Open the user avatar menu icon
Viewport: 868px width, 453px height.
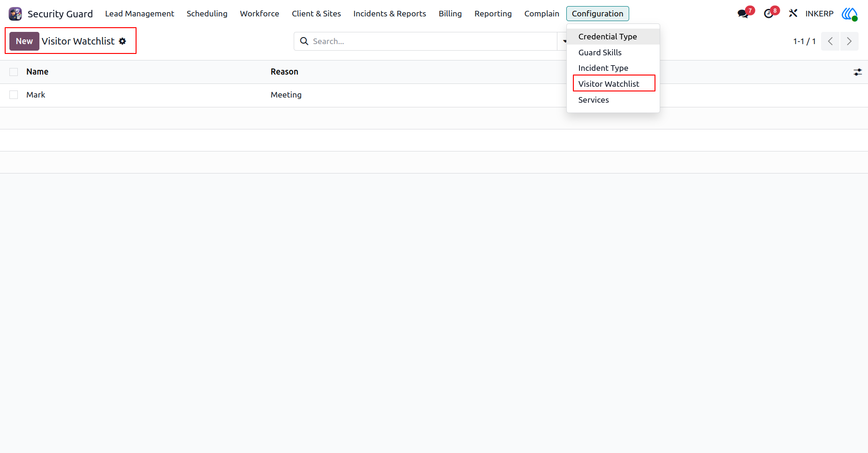click(x=850, y=14)
